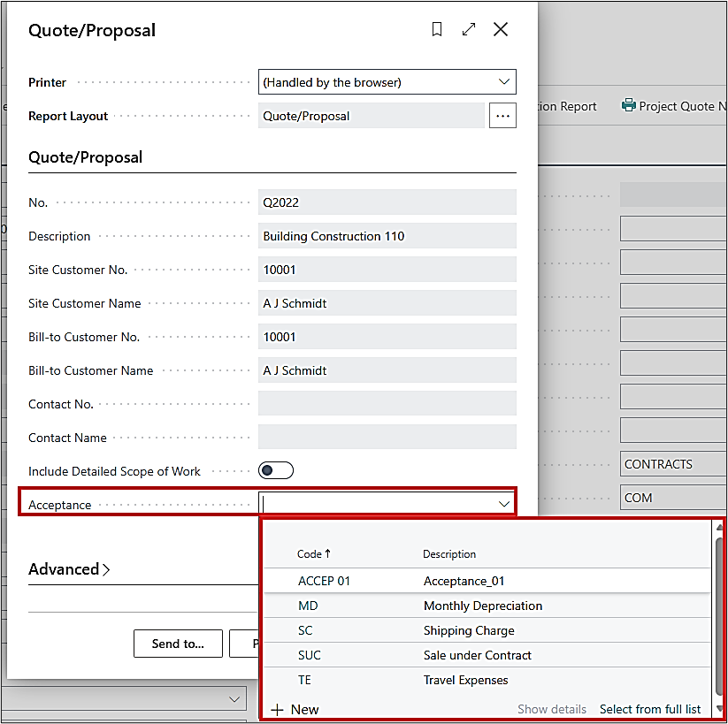Expand the dialog with the resize arrows icon
The height and width of the screenshot is (724, 728).
tap(469, 30)
